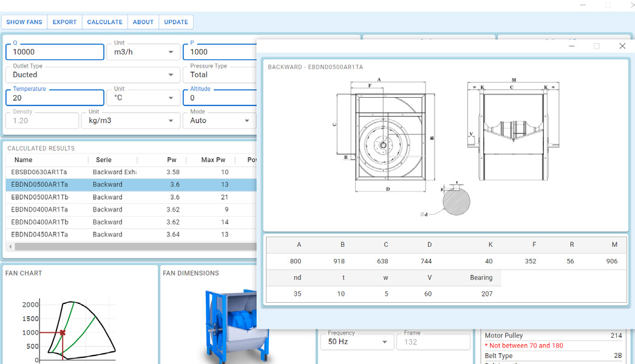Click UPDATE in the toolbar
Screen dimensions: 635x364
[x=176, y=22]
